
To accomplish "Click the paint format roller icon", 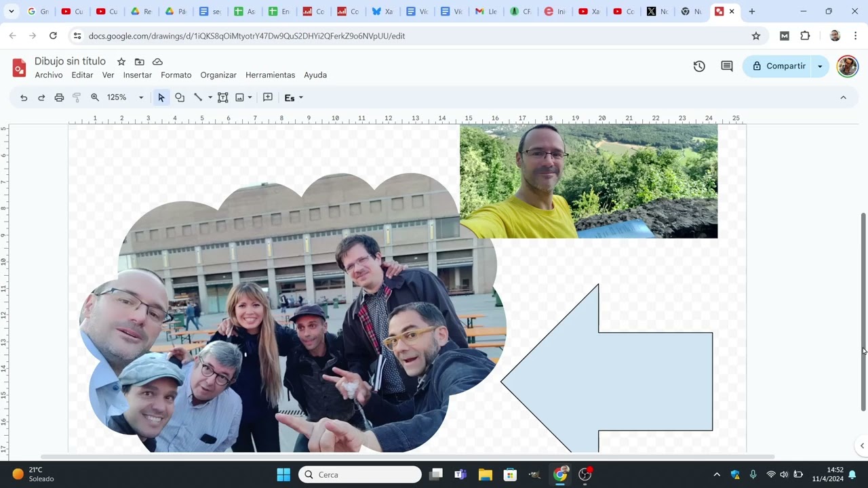I will click(77, 98).
